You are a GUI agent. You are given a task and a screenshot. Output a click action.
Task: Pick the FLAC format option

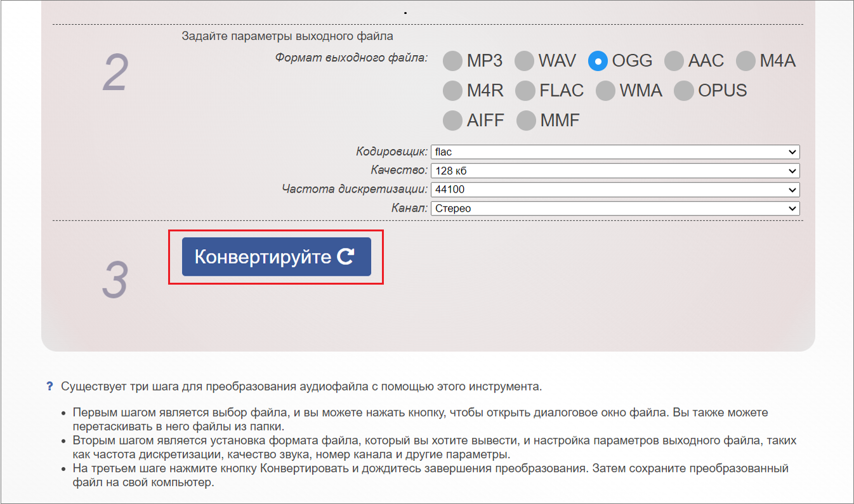[525, 91]
